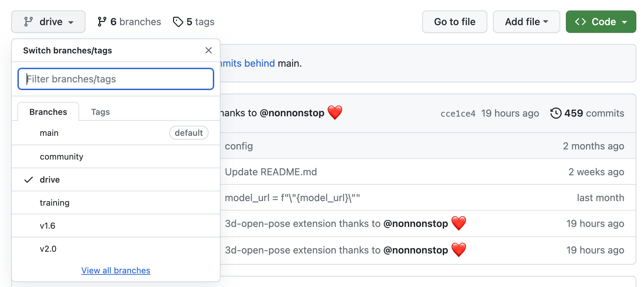Switch to the training branch
Screen dimensions: 644x287
click(116, 203)
